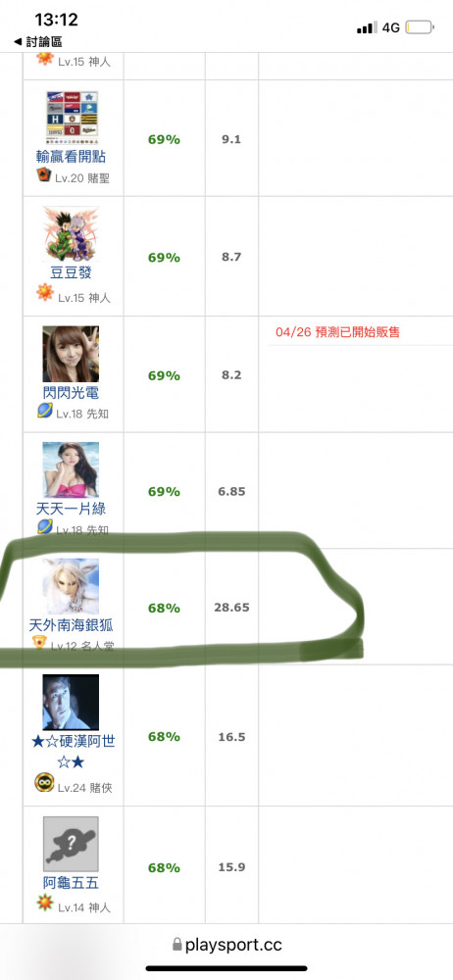Viewport: 453px width, 980px height.
Task: Click the Lv.24 賭俠 round badge icon
Action: point(44,782)
